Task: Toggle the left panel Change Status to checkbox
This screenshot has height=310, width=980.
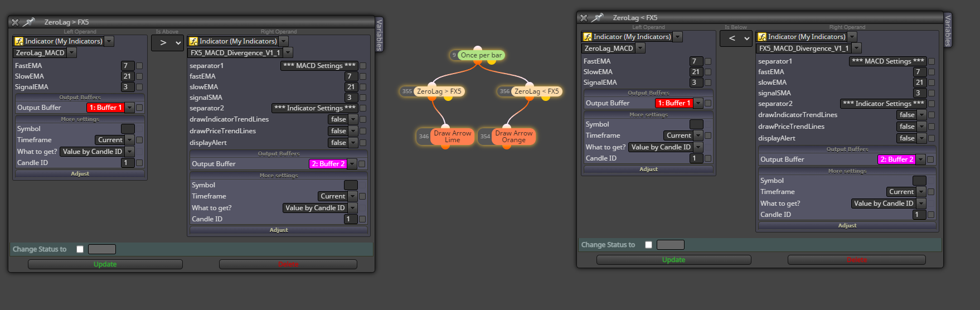Action: click(80, 249)
